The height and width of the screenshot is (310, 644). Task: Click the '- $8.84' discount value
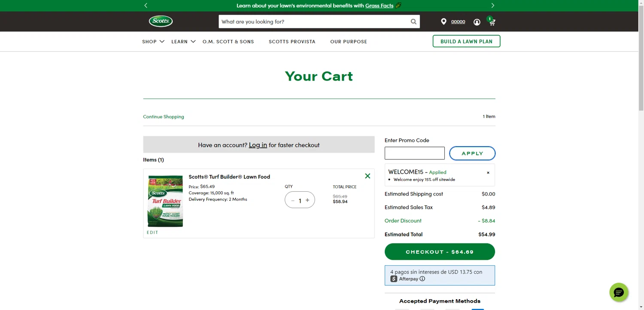486,220
